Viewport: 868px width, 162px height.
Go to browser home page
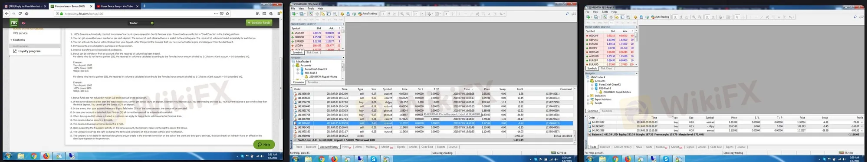click(x=26, y=13)
